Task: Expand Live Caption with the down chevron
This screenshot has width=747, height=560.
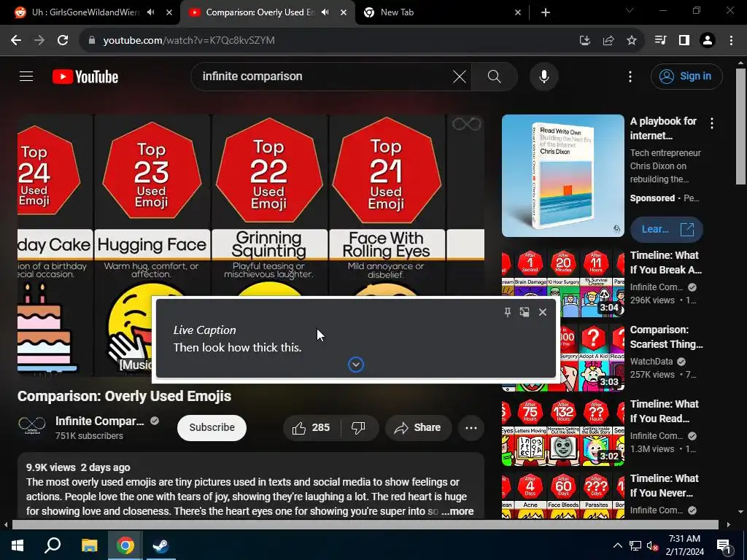Action: click(356, 365)
